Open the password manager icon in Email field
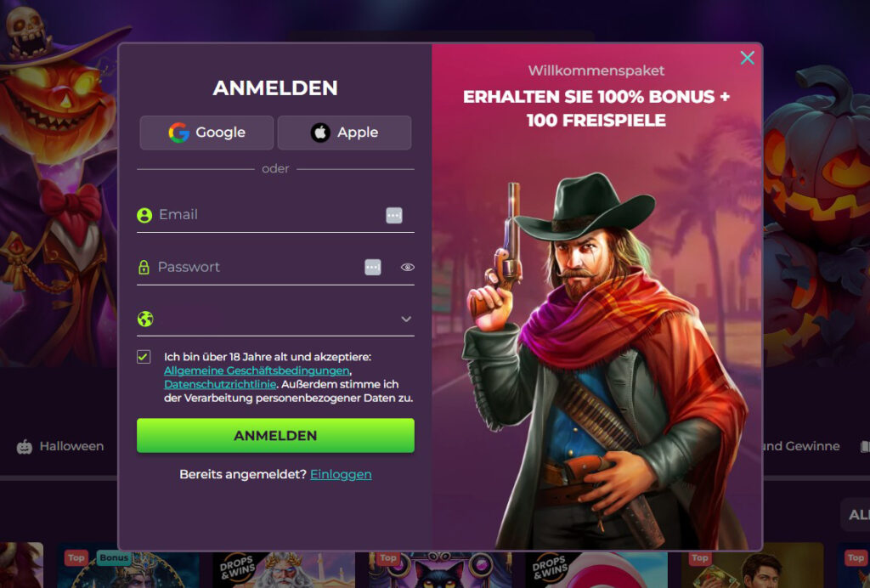This screenshot has width=870, height=588. (x=394, y=215)
